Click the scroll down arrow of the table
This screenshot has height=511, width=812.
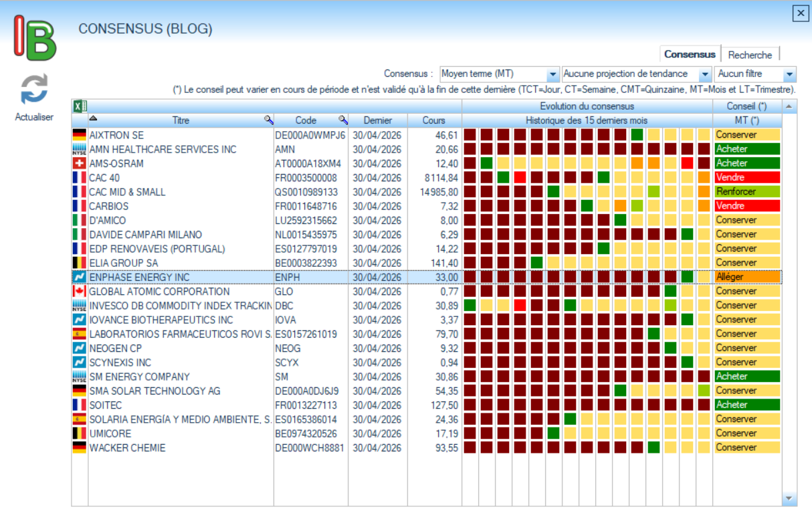point(789,498)
